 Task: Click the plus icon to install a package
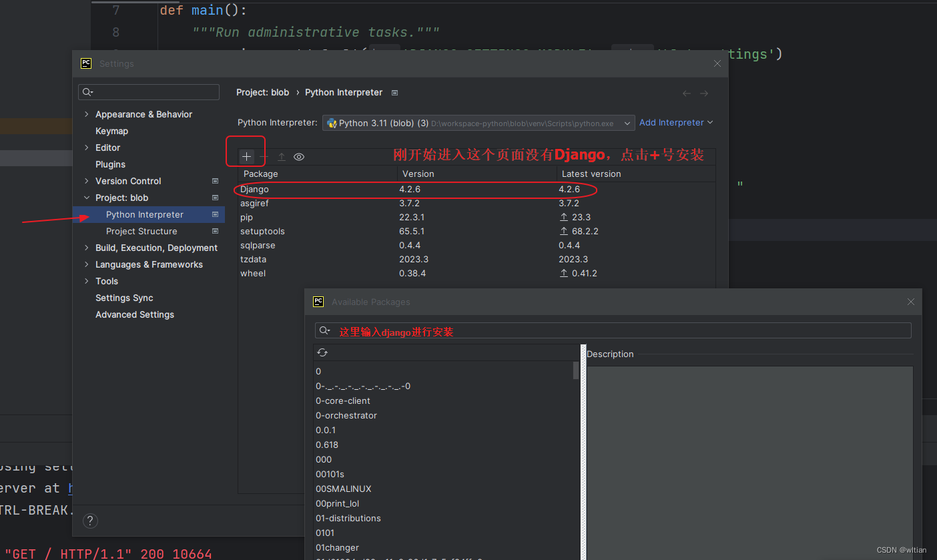[x=246, y=157]
